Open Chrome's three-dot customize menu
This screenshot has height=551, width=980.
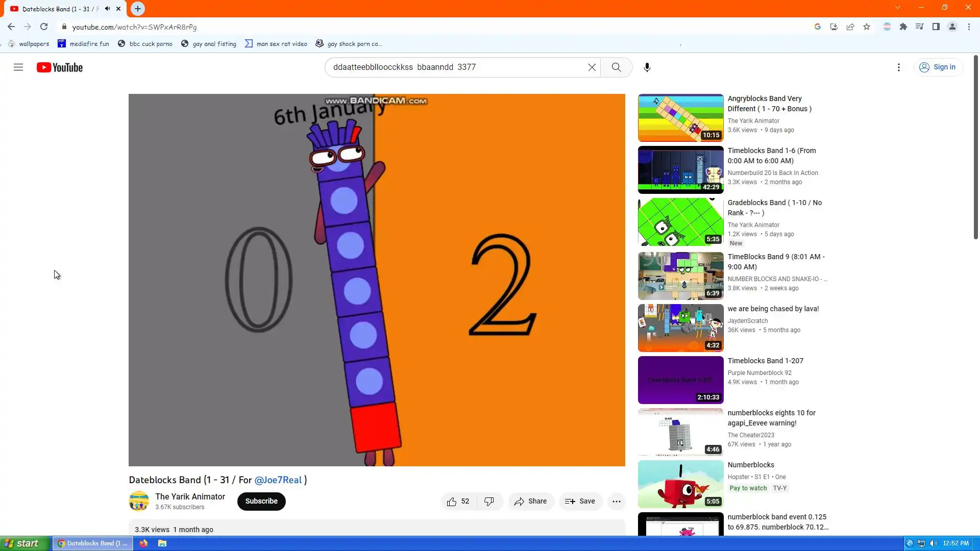pyautogui.click(x=969, y=27)
